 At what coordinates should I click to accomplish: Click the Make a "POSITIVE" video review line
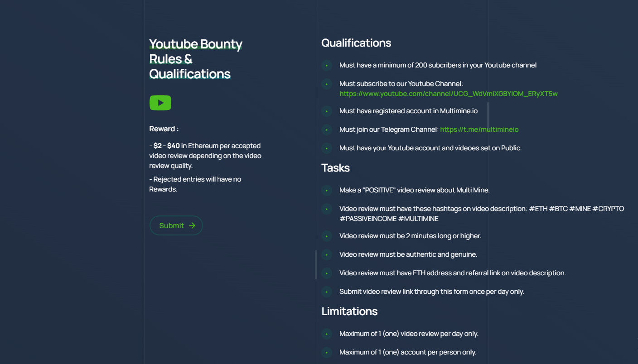click(x=414, y=190)
